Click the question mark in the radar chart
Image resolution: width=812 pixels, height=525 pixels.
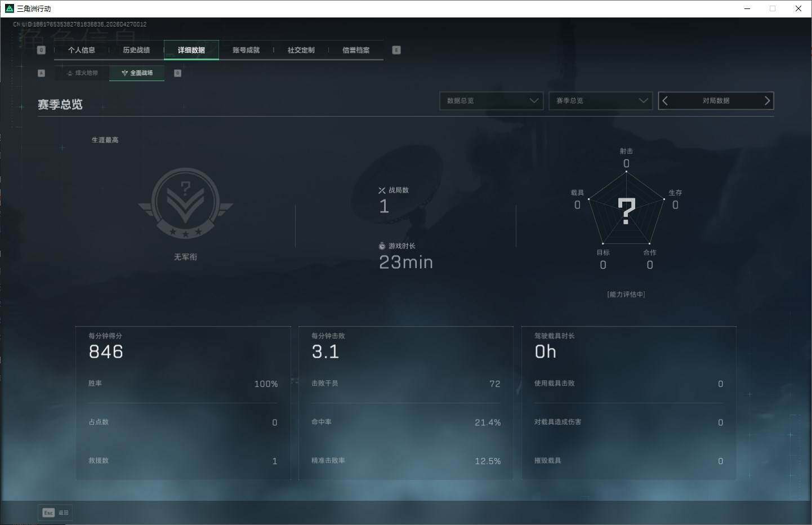(x=626, y=211)
